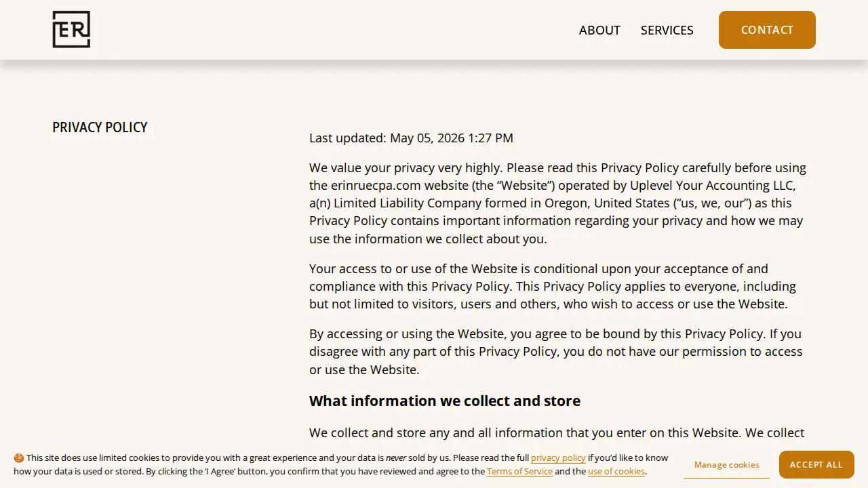Image resolution: width=868 pixels, height=488 pixels.
Task: Click 'What information we collect and store' heading
Action: [445, 401]
